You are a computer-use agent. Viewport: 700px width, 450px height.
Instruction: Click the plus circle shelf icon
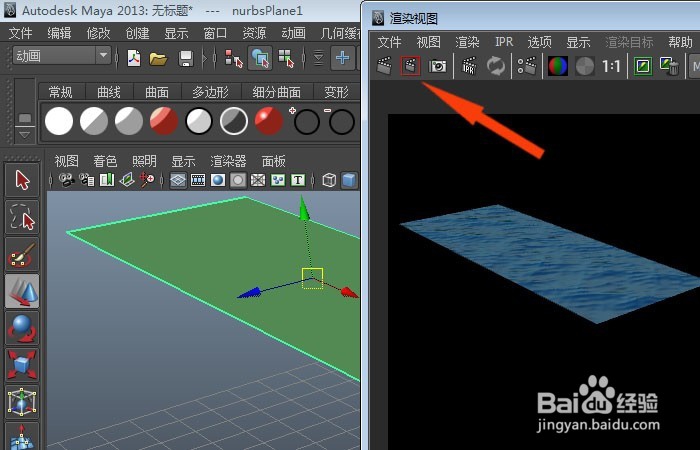305,121
